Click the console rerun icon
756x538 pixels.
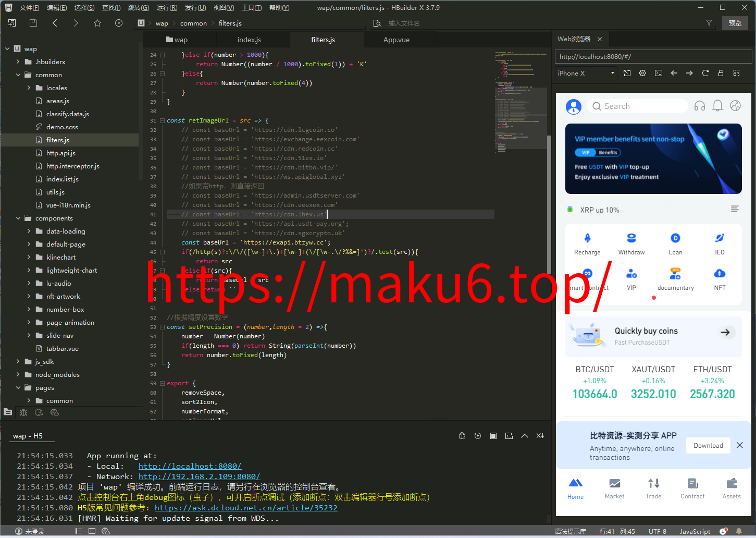click(478, 436)
